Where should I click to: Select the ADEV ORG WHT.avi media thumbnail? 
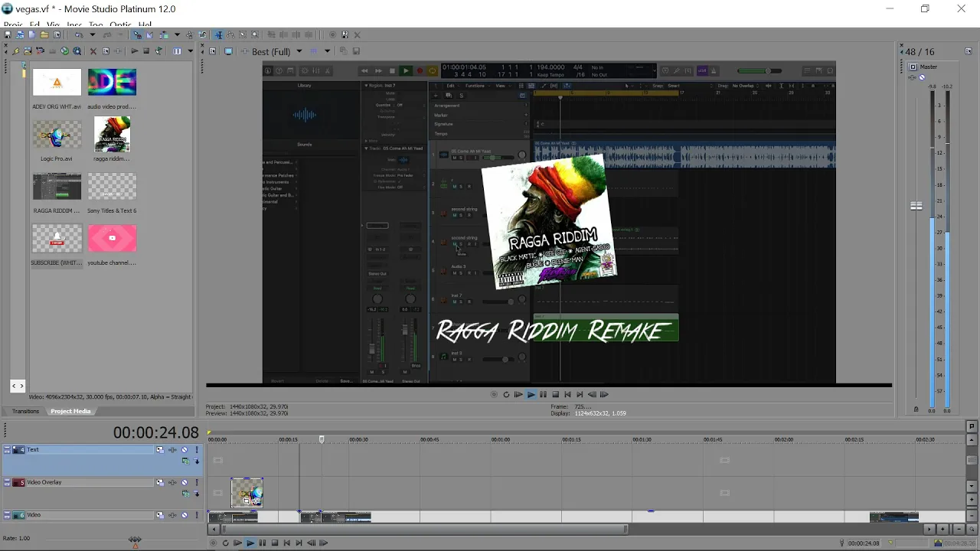(57, 82)
